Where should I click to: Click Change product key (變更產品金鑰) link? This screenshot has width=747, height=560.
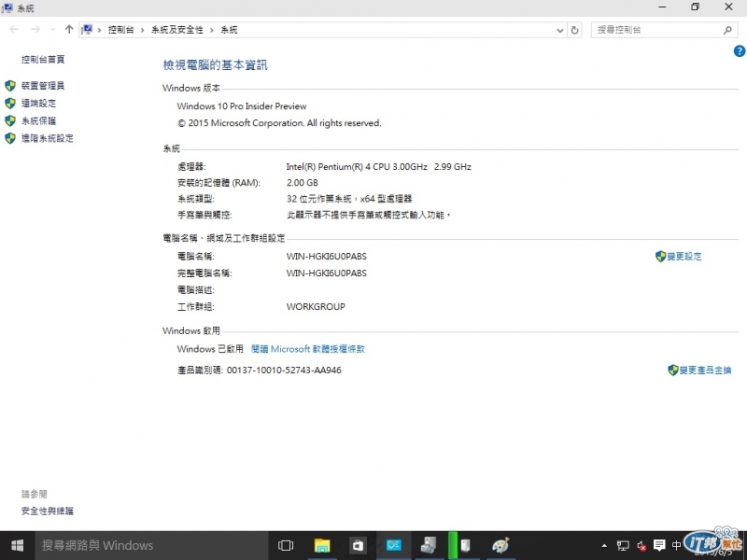pos(706,371)
